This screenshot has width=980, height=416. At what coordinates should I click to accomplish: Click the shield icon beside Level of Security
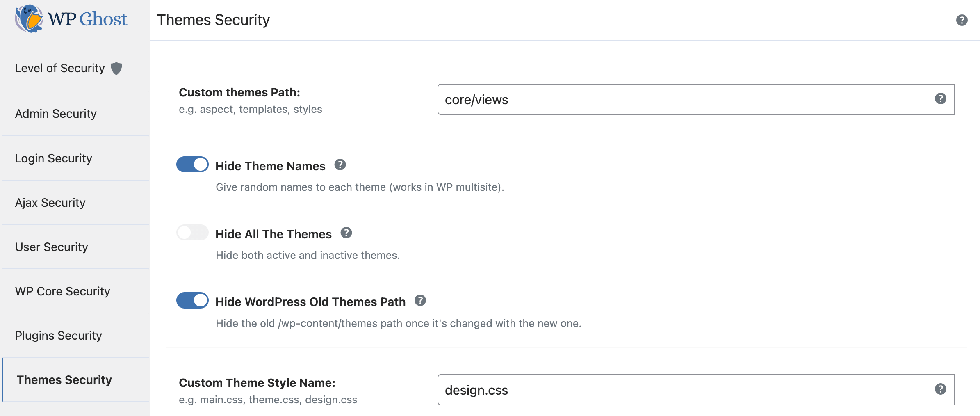pyautogui.click(x=117, y=68)
